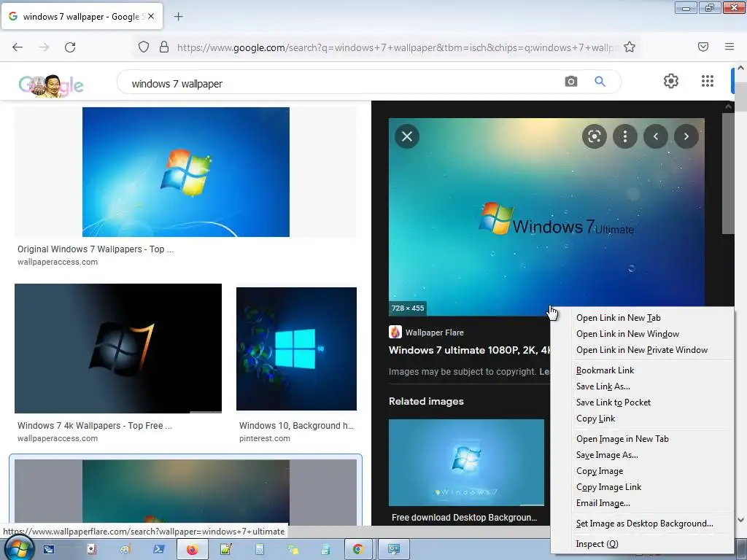Open the Paint taskbar icon
Viewport: 747px width, 560px height.
[x=125, y=550]
